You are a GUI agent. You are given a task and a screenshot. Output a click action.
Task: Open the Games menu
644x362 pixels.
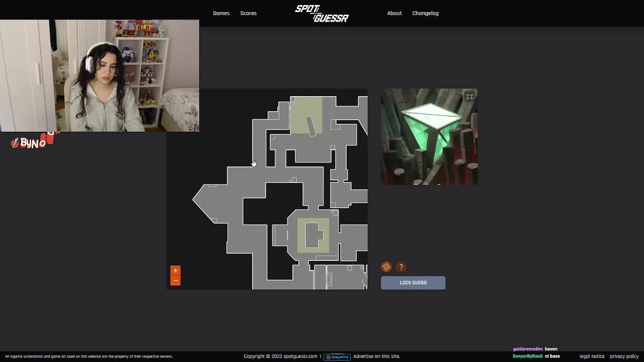pyautogui.click(x=221, y=13)
